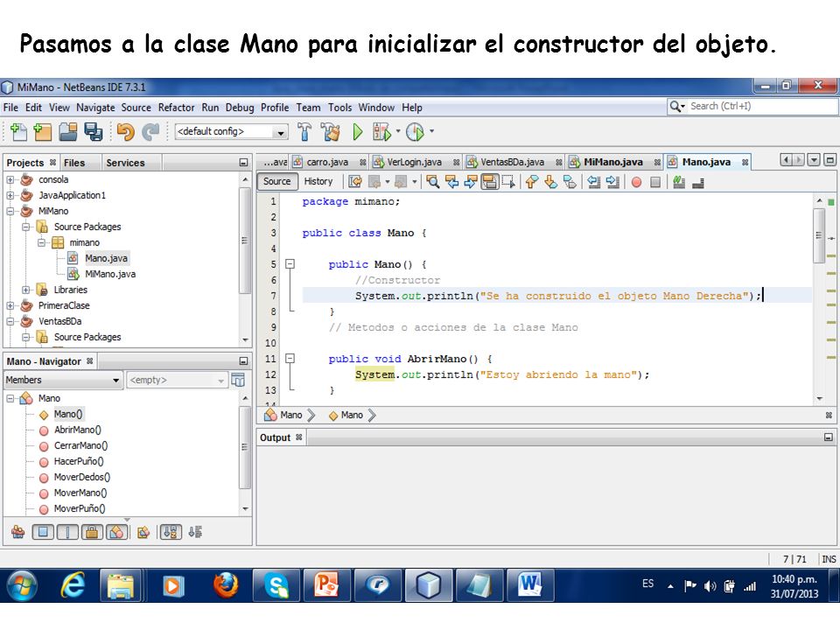This screenshot has width=840, height=630.
Task: Click the Comment code editor icon
Action: (x=679, y=182)
